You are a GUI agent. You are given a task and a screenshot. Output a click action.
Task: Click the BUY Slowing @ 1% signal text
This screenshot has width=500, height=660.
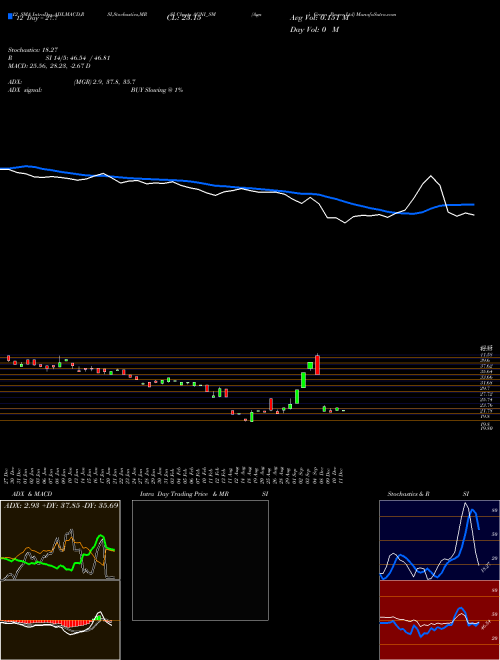[157, 90]
